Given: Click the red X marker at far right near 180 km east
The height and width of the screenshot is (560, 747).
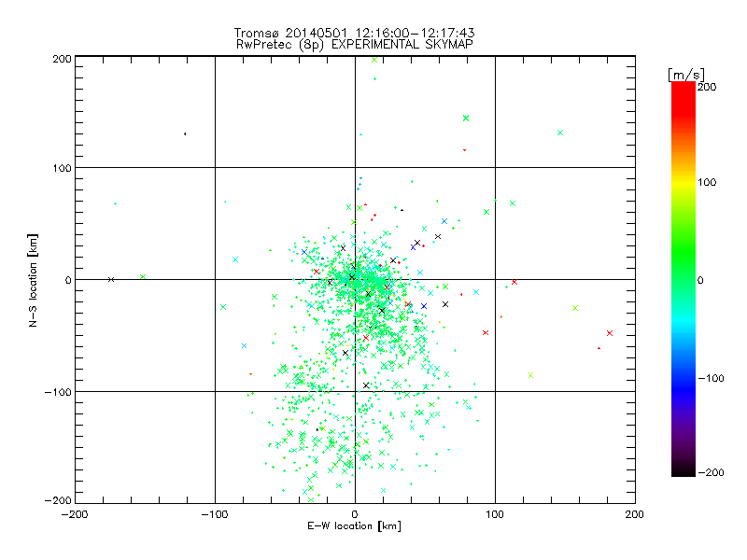Looking at the screenshot, I should tap(610, 333).
